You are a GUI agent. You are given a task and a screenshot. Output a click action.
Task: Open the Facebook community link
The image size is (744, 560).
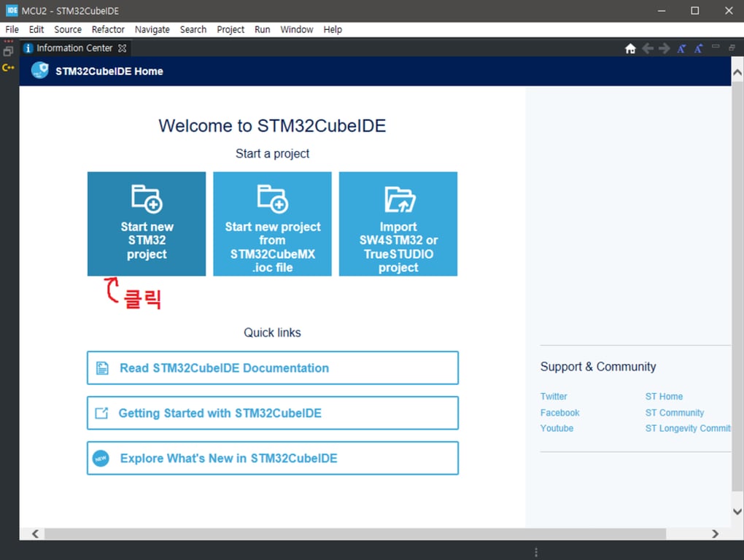tap(560, 413)
